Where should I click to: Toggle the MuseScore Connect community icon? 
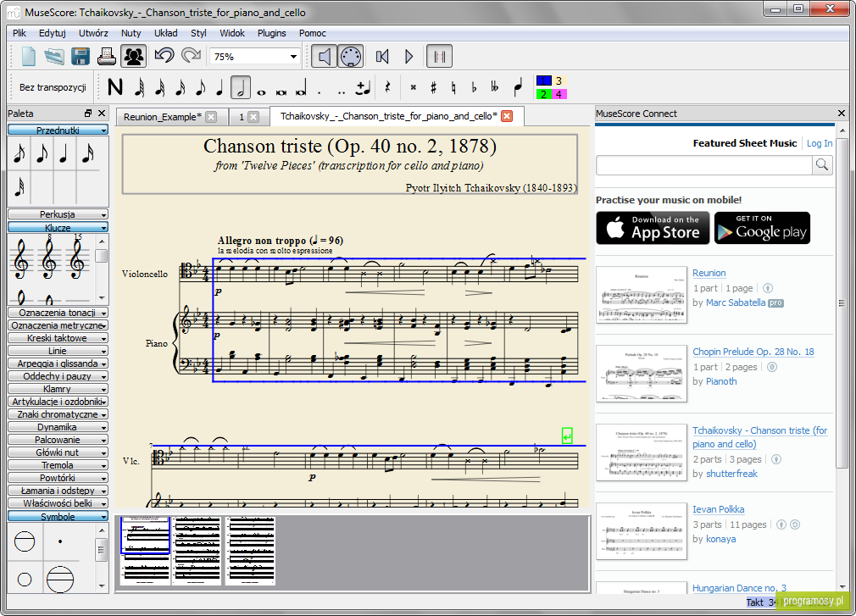point(133,56)
